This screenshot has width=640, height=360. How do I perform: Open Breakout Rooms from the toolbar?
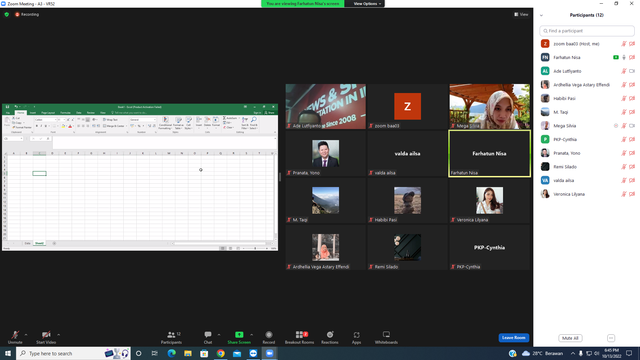300,337
